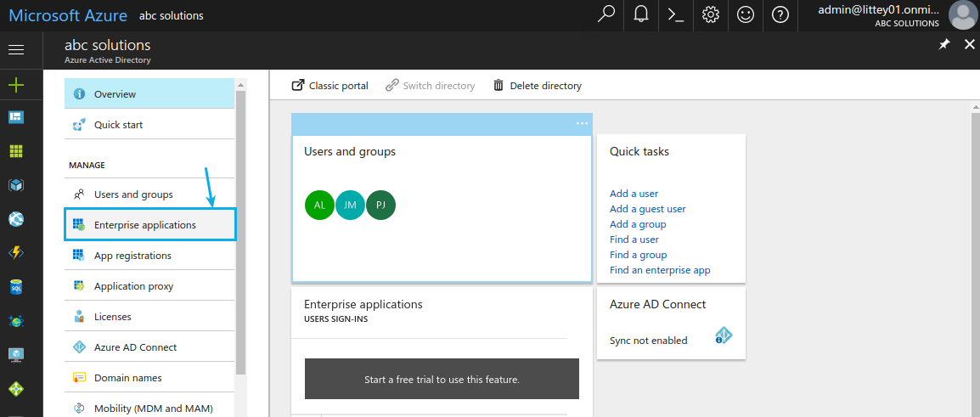Click the account avatar picture
The height and width of the screenshot is (417, 980).
pyautogui.click(x=962, y=15)
